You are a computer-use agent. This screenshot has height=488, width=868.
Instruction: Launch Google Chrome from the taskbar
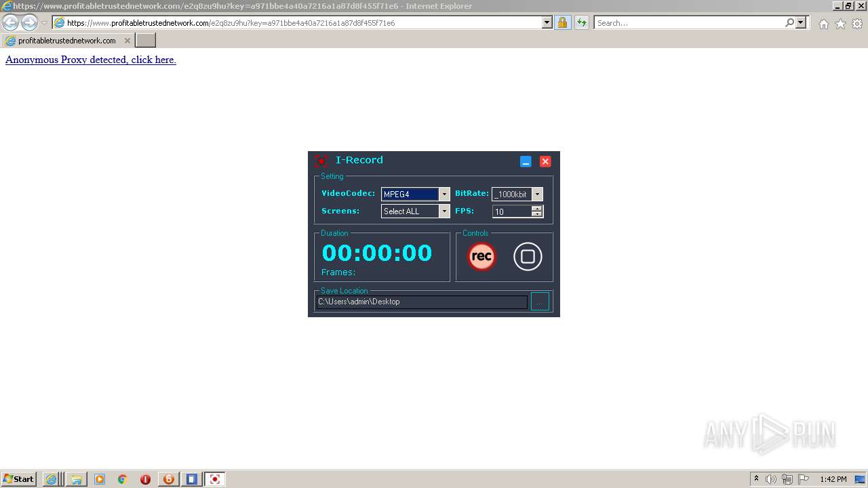(x=123, y=479)
